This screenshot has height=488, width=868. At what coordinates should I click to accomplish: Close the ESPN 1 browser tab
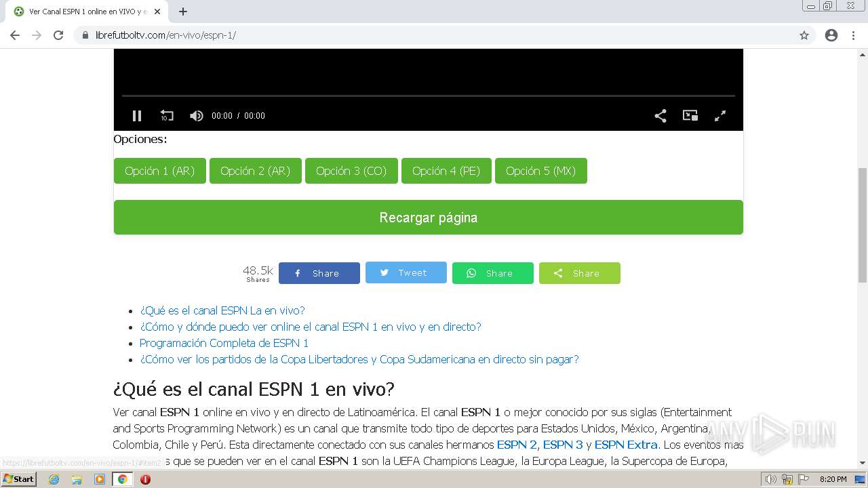[x=157, y=12]
